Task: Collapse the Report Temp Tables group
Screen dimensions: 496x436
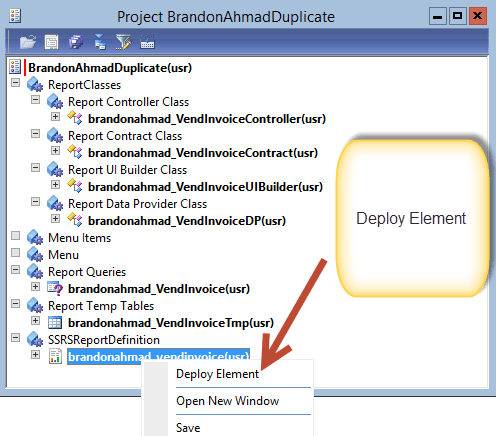Action: [15, 304]
